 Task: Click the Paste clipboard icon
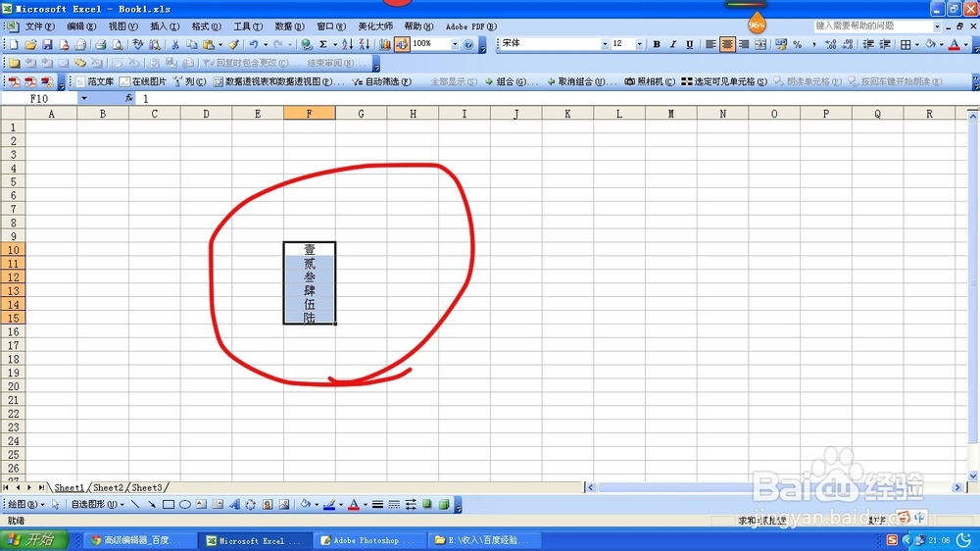(x=209, y=44)
